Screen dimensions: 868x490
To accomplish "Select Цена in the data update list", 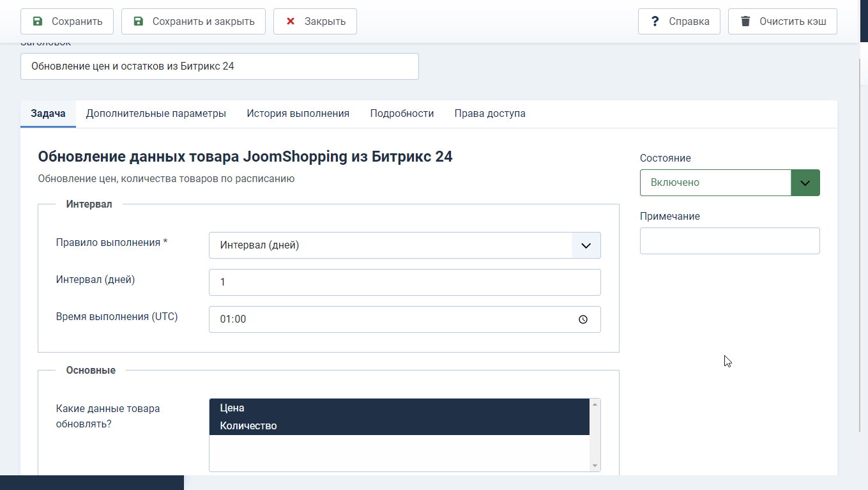I will click(319, 408).
